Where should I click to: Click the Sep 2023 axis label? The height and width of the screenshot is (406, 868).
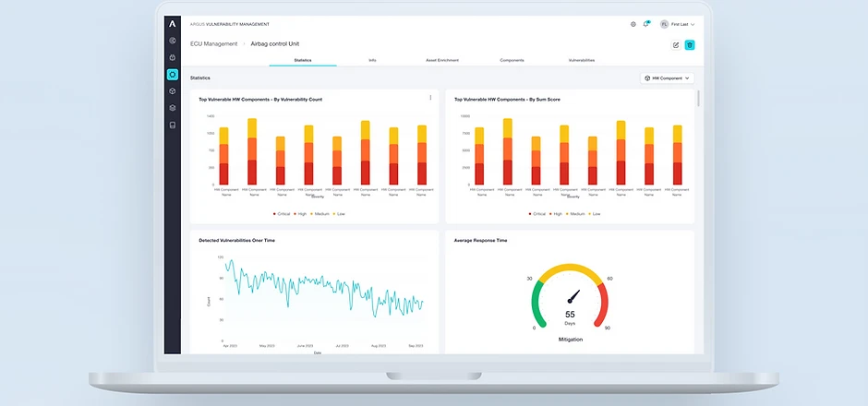coord(416,346)
